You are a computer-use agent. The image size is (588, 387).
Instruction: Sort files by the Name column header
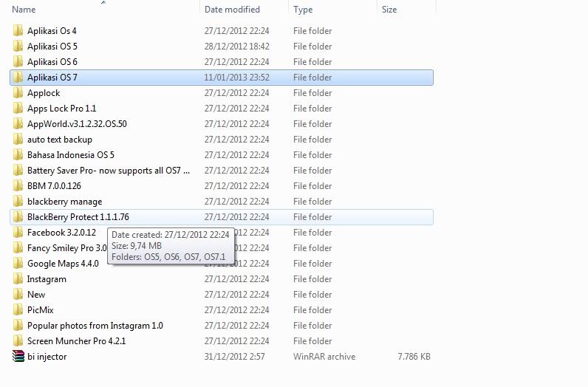pyautogui.click(x=24, y=10)
